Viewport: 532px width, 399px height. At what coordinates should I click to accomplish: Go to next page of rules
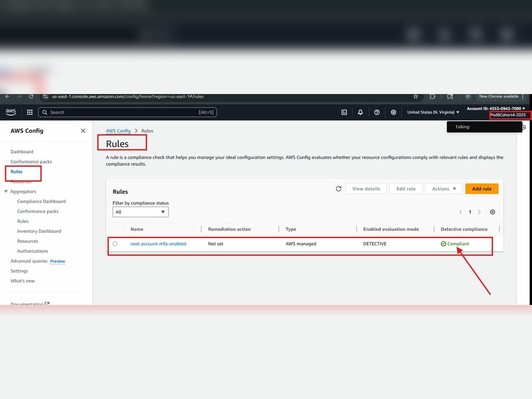pos(479,212)
